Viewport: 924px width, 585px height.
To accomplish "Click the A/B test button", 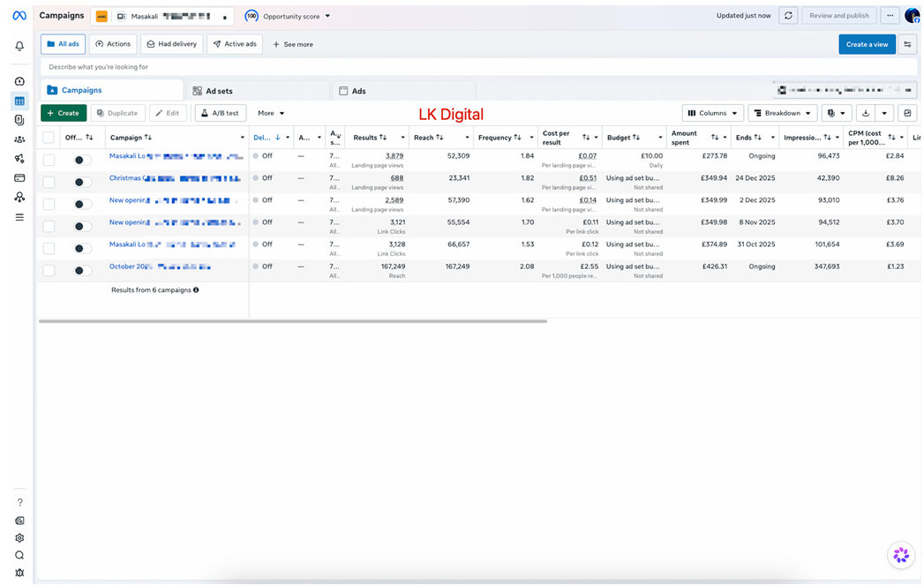I will (x=221, y=113).
